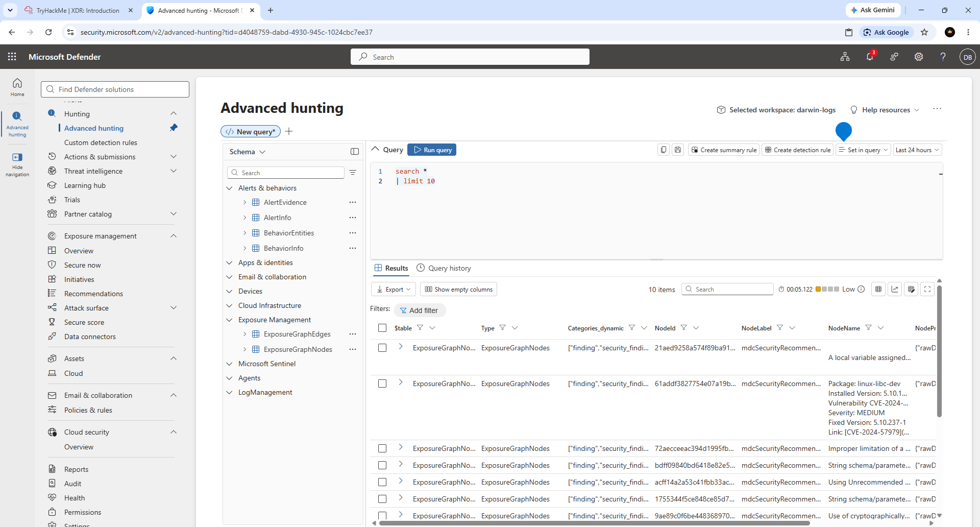Unpin Advanced hunting using the pin icon
The image size is (980, 527).
[174, 128]
